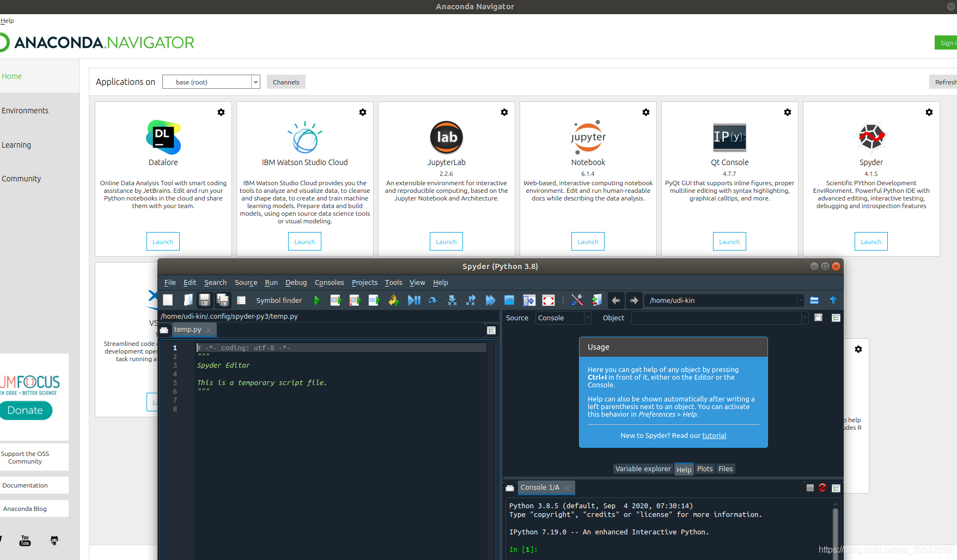Viewport: 957px width, 560px height.
Task: Interrupt kernel stop square in console
Action: click(810, 488)
